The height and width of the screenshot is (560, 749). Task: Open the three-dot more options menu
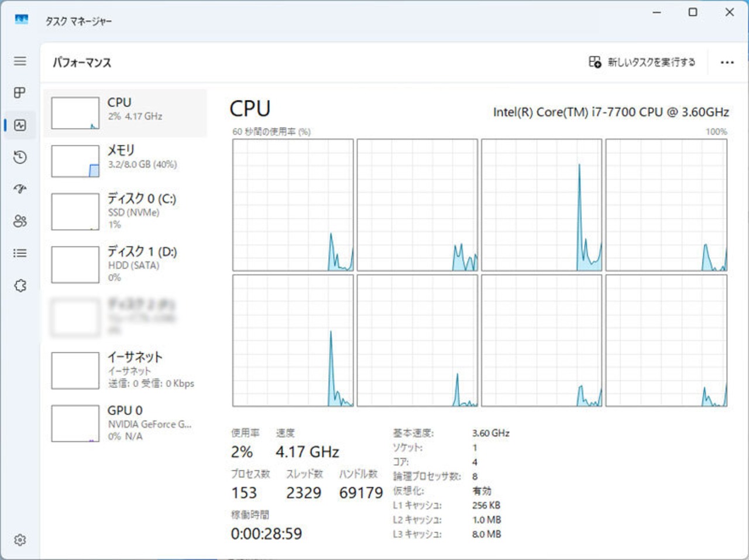pyautogui.click(x=727, y=62)
